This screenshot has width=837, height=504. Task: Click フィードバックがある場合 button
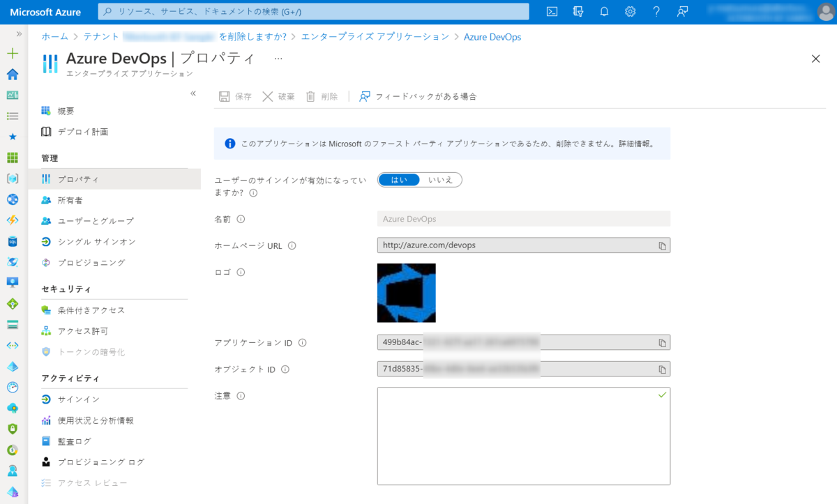point(418,97)
